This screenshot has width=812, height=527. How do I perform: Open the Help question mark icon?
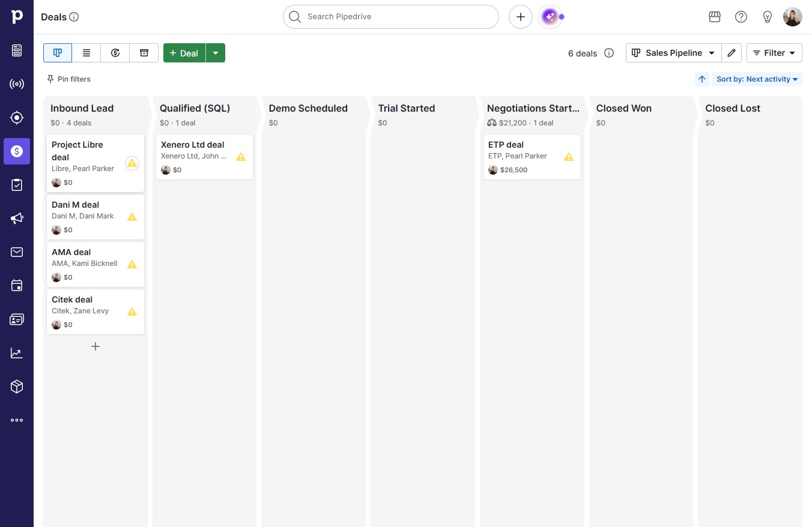tap(741, 17)
